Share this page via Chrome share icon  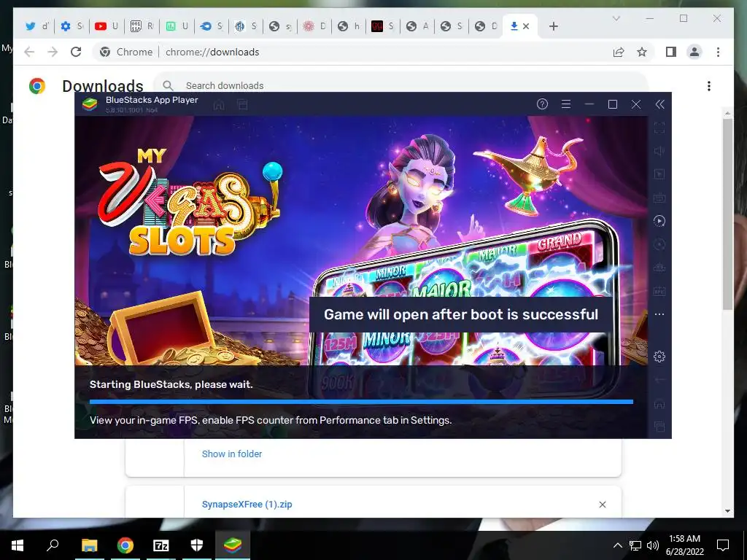[619, 52]
